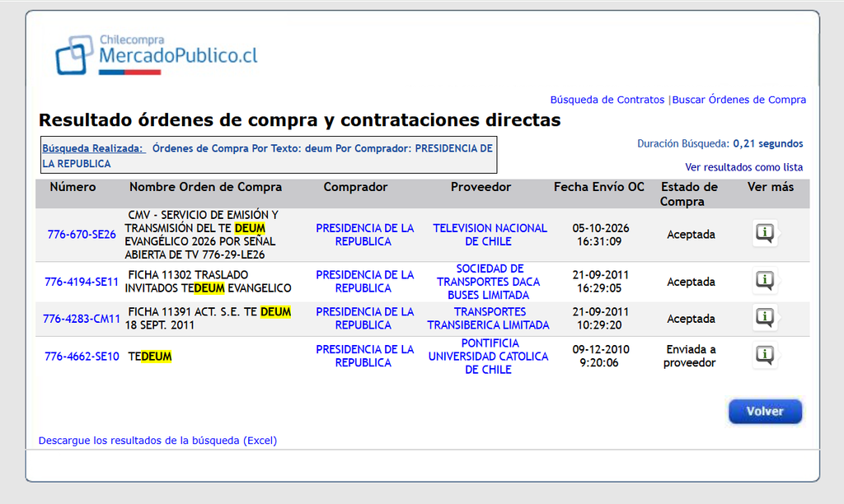Select the date 05-10-2026 16:31:09
Viewport: 844px width, 504px height.
coord(600,235)
